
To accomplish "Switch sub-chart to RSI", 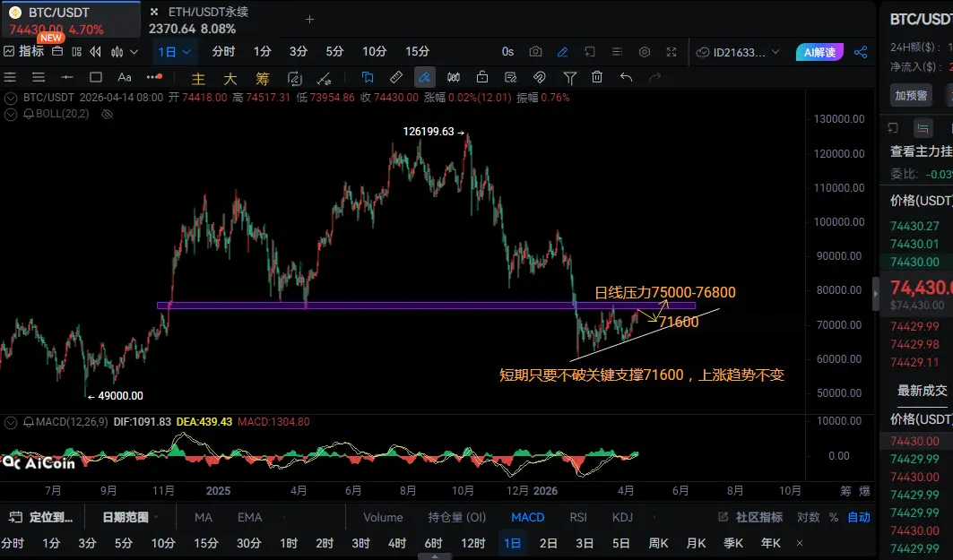I will [x=578, y=518].
